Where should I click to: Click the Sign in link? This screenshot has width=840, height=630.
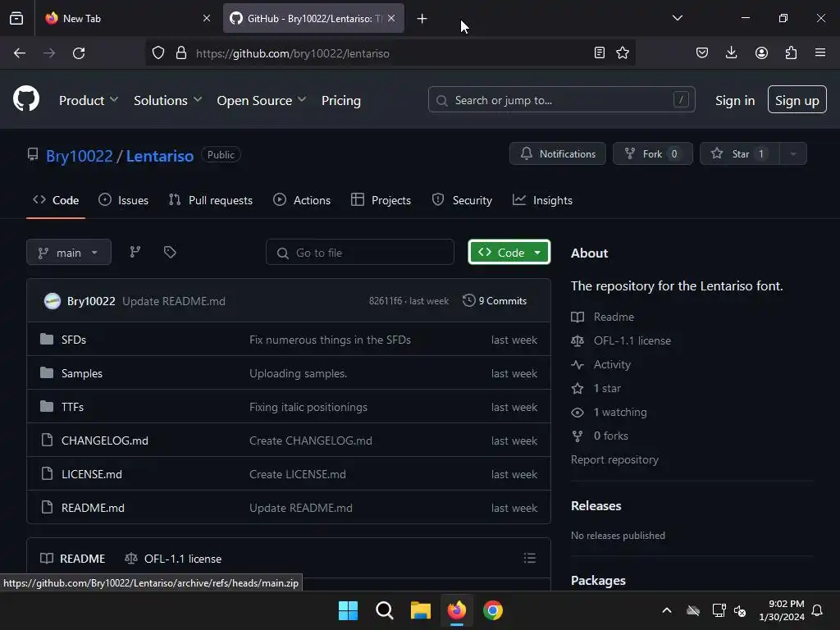[x=734, y=100]
